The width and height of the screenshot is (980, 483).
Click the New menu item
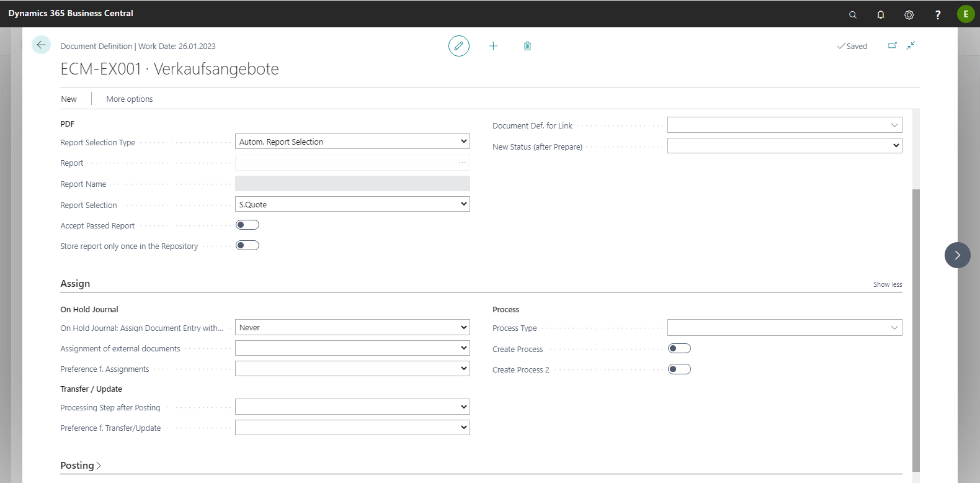tap(69, 99)
